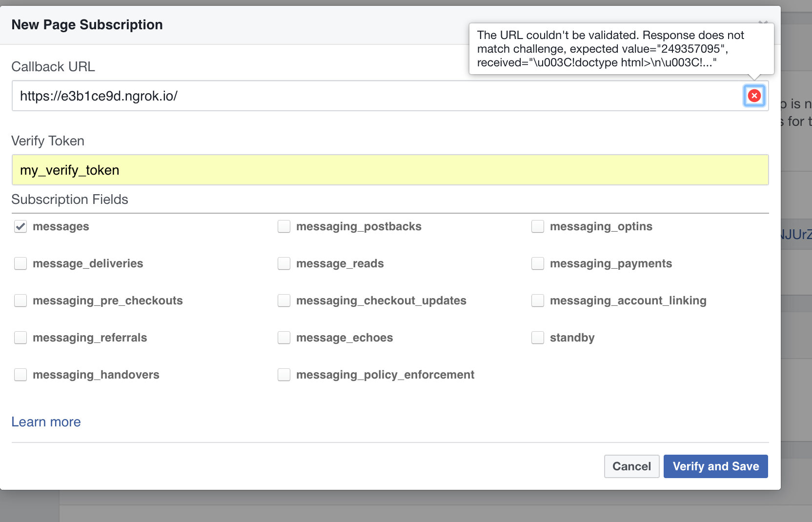The height and width of the screenshot is (522, 812).
Task: Toggle messaging_checkout_updates checkbox
Action: [x=284, y=301]
